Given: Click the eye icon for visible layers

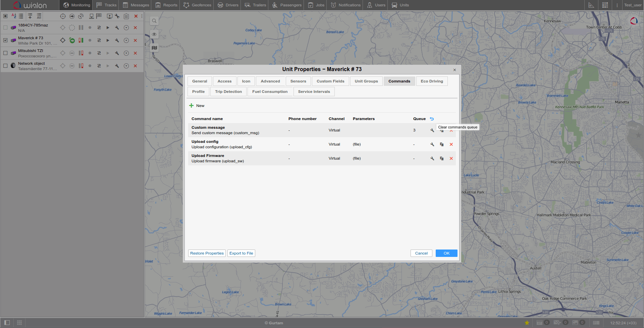Looking at the screenshot, I should pos(154,34).
